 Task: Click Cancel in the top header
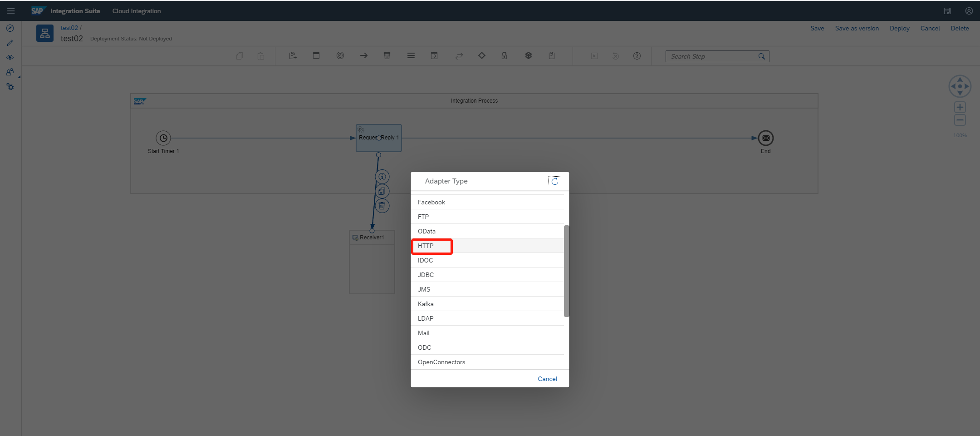click(x=930, y=28)
